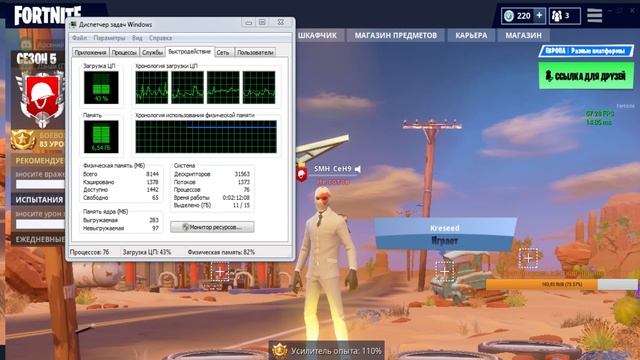Click the Потоков system row

click(212, 182)
